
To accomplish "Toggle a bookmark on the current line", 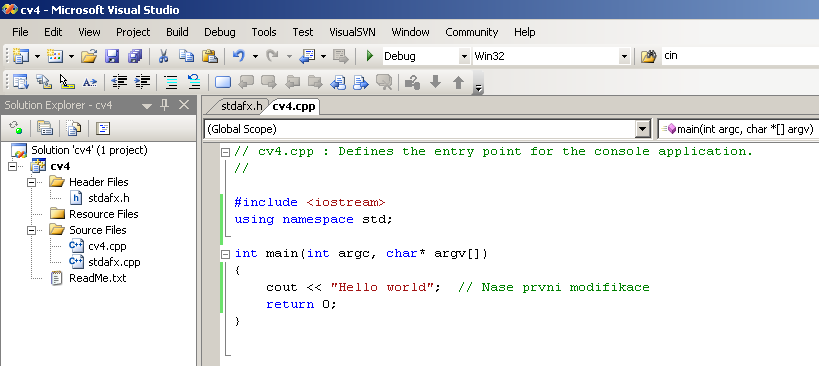I will click(x=223, y=82).
